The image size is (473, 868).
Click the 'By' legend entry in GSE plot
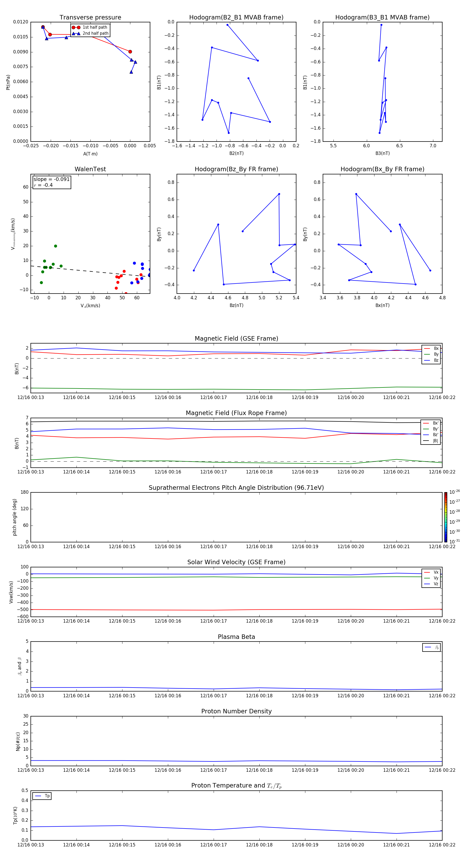pyautogui.click(x=431, y=355)
